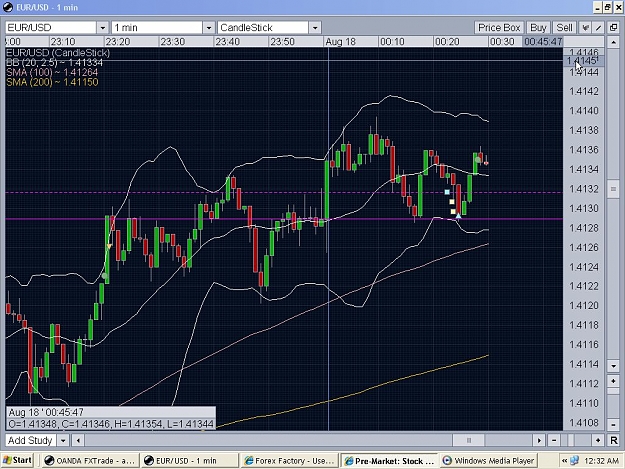
Task: Click the vertical scroll down arrow
Action: 613,365
